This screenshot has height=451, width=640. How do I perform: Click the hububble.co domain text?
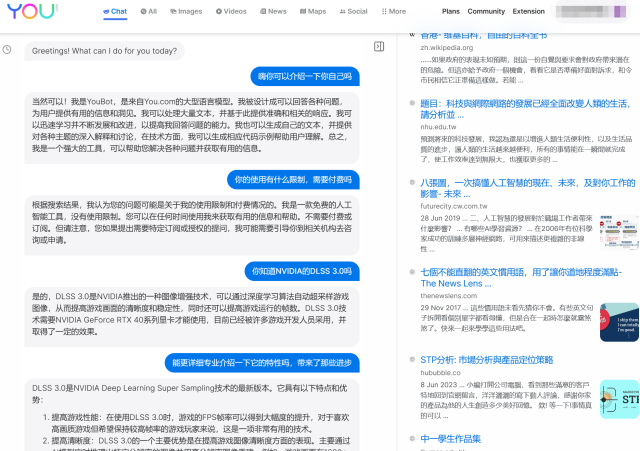440,373
